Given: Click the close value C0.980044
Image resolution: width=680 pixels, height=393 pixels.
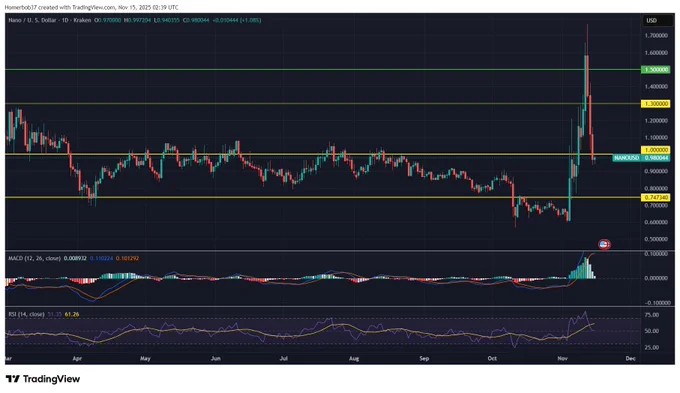Looking at the screenshot, I should [x=196, y=20].
